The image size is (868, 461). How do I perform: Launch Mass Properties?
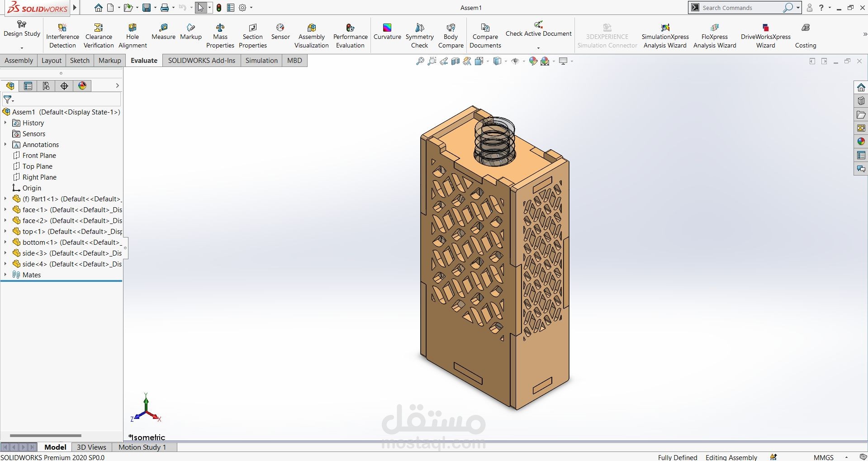(x=220, y=34)
